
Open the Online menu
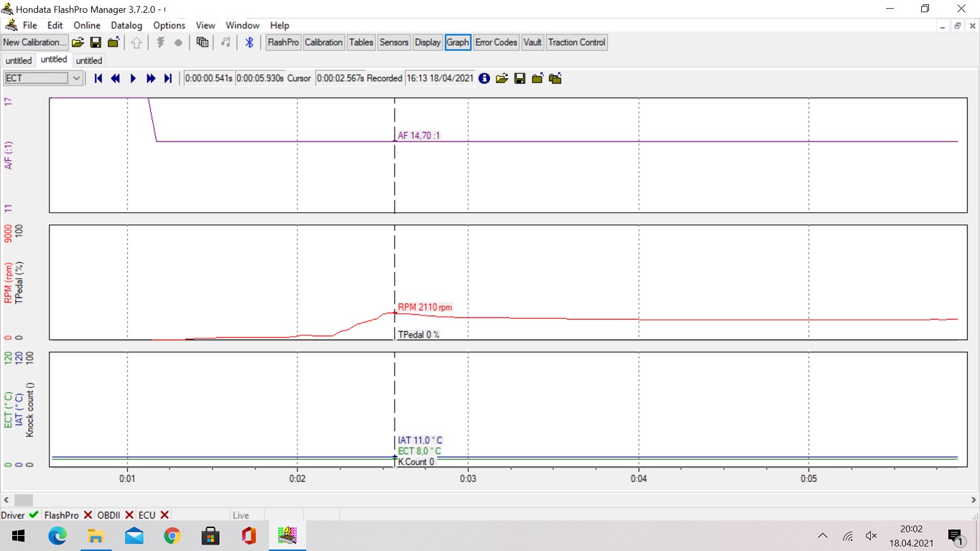coord(87,26)
